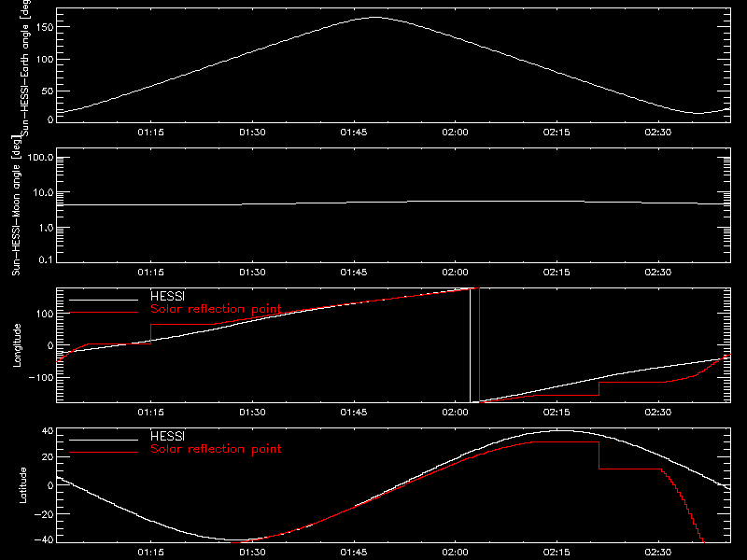Click the 100 tick on Earth angle axis
The image size is (747, 560).
coord(45,60)
